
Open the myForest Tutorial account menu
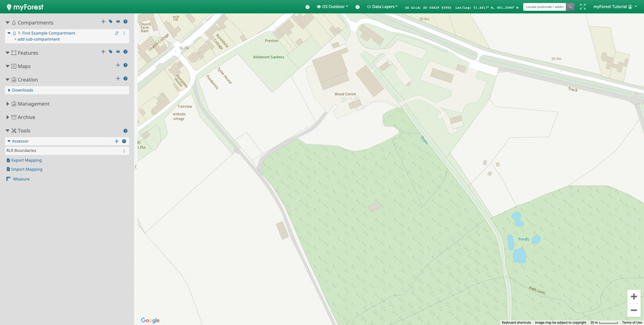pyautogui.click(x=614, y=7)
